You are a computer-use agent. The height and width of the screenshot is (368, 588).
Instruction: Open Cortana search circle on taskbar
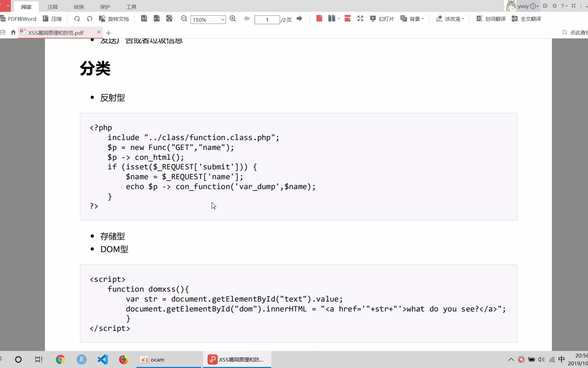(18, 359)
